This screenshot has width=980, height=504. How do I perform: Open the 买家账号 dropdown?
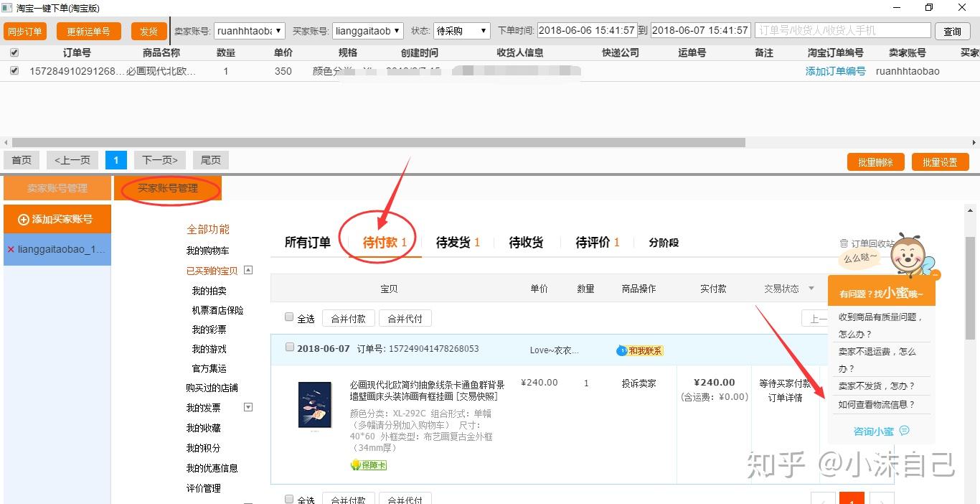[x=367, y=31]
